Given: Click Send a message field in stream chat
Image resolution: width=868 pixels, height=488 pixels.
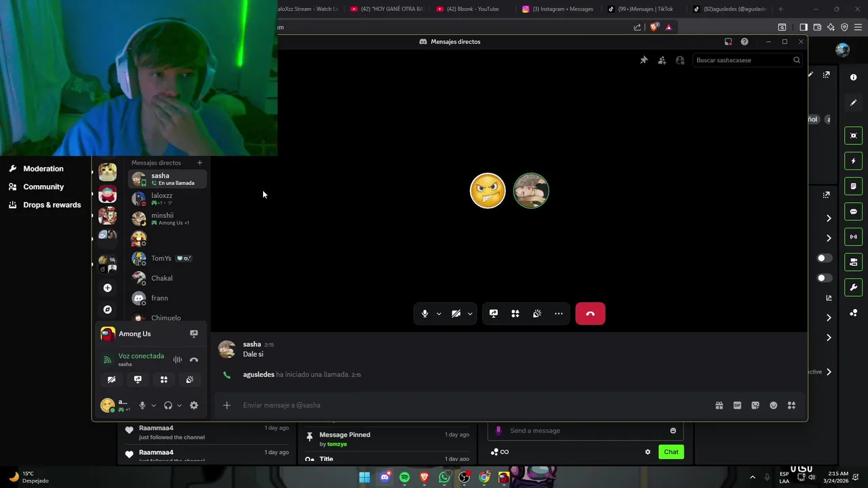Looking at the screenshot, I should click(x=587, y=430).
